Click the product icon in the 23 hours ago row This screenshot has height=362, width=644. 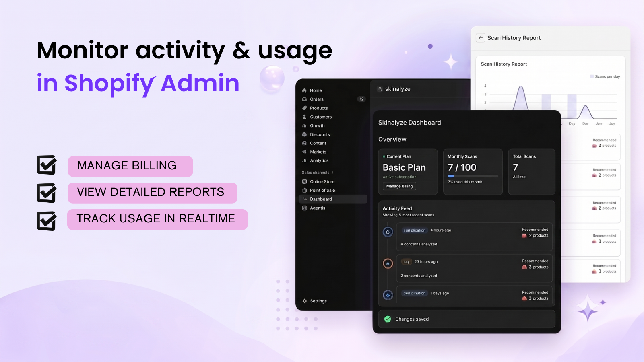pyautogui.click(x=524, y=267)
